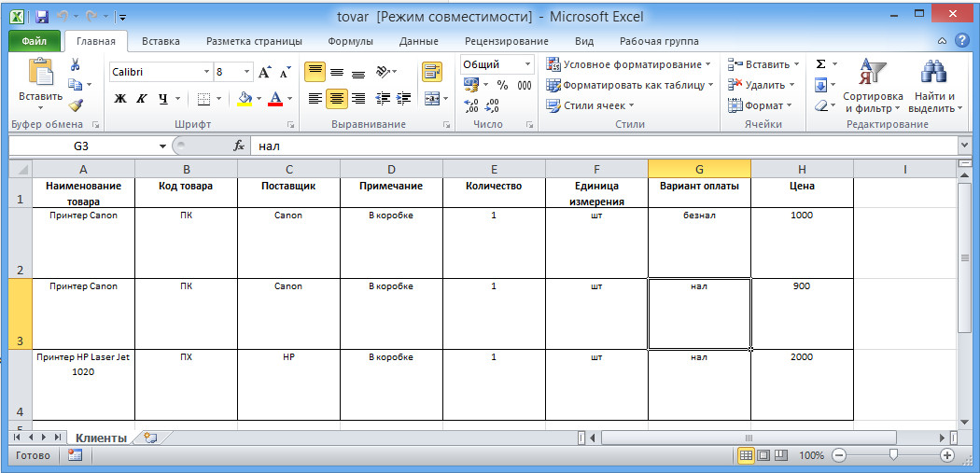980x473 pixels.
Task: Increase font size with the large A icon
Action: point(265,72)
